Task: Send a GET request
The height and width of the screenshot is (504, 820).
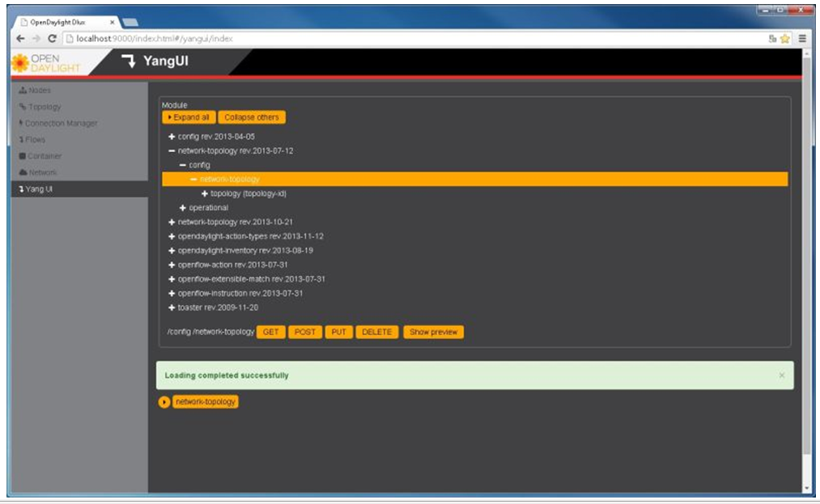Action: (271, 332)
